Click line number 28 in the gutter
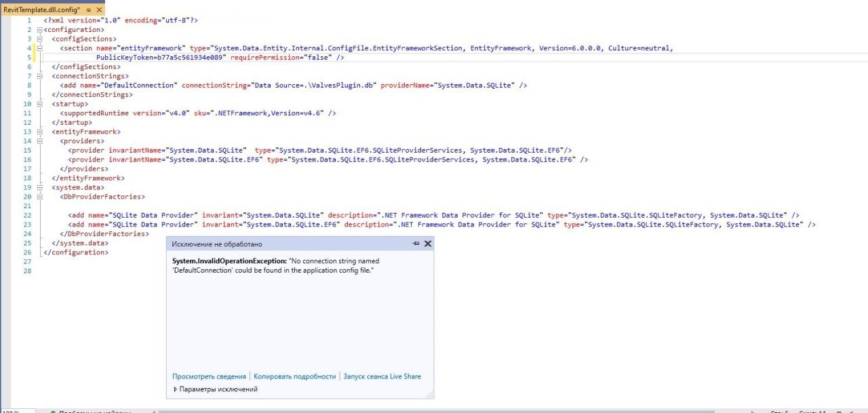Viewport: 868px width, 413px height. coord(28,271)
